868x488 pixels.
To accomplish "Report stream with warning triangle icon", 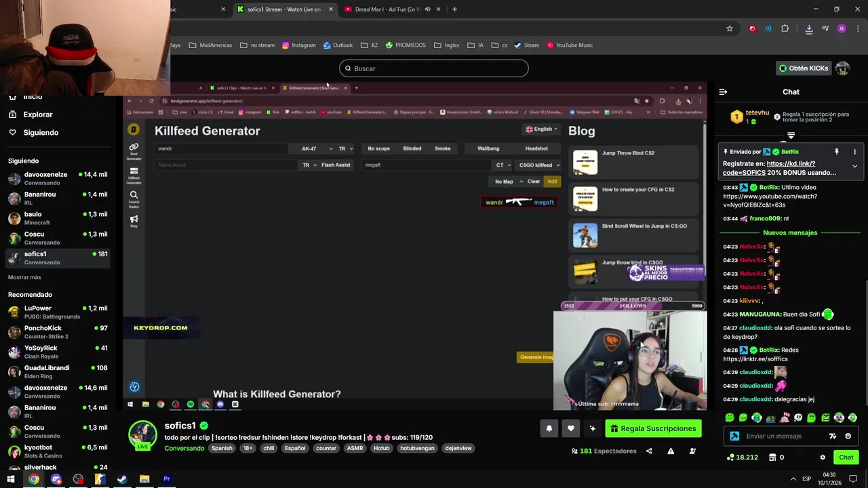I will point(671,451).
